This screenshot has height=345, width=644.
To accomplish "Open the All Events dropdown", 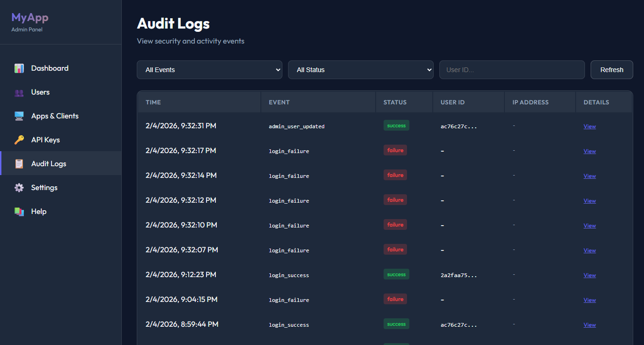I will pyautogui.click(x=209, y=69).
